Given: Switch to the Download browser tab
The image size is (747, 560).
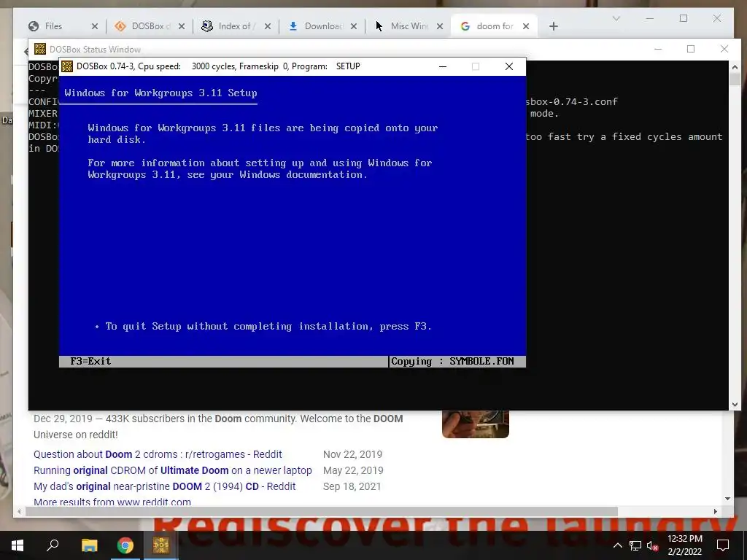Looking at the screenshot, I should click(x=323, y=26).
